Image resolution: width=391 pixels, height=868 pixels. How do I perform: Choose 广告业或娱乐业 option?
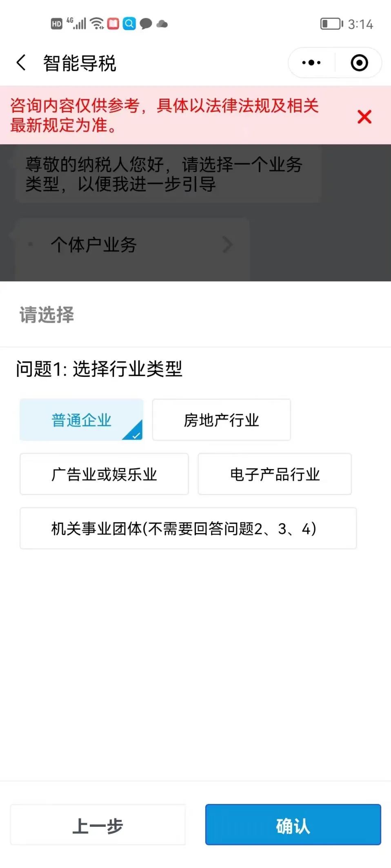(104, 474)
